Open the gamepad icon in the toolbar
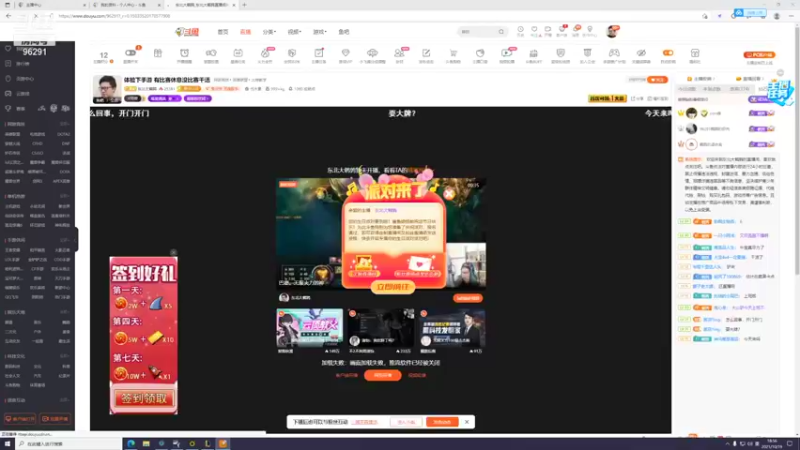 point(614,53)
